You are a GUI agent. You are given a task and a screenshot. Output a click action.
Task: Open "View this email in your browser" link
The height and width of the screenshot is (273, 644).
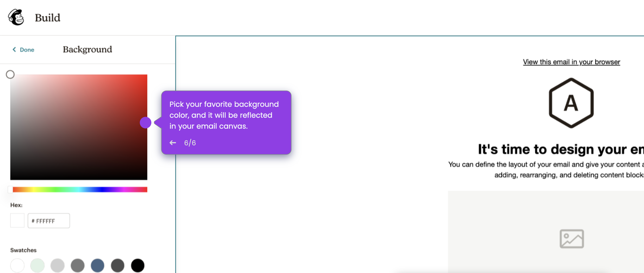click(x=571, y=62)
